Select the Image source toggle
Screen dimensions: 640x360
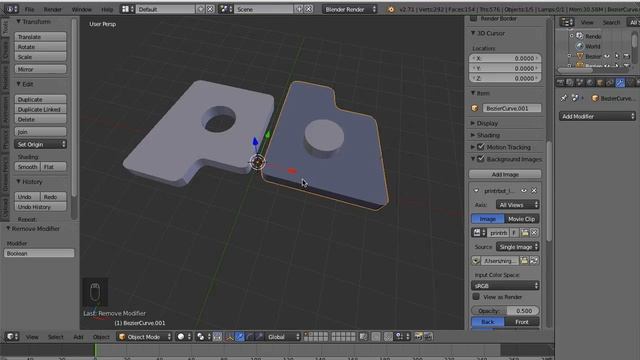point(487,219)
